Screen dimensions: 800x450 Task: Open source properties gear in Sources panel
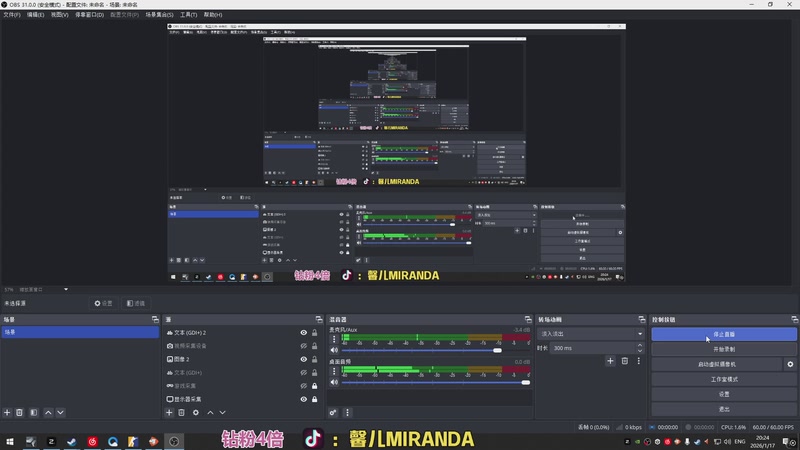tap(196, 412)
